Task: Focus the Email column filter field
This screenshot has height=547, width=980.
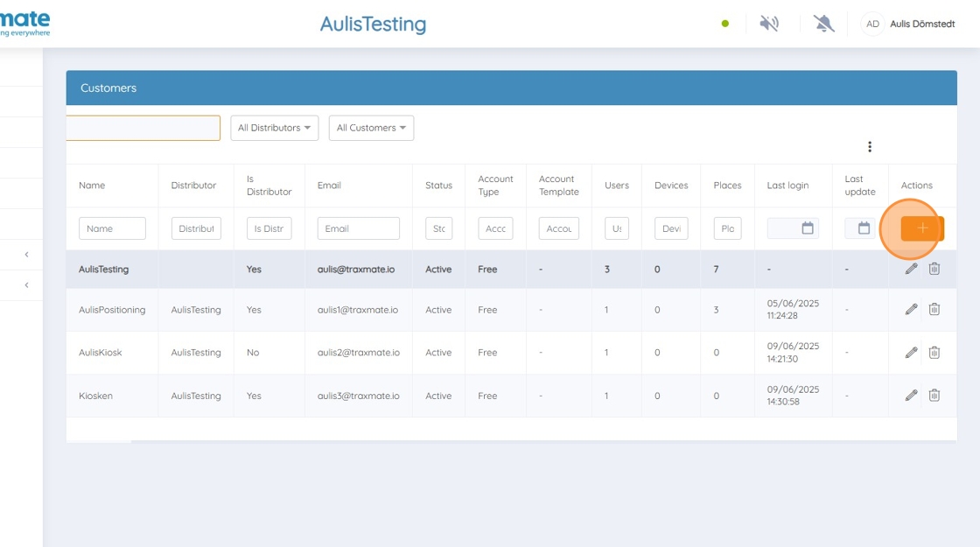Action: 359,228
